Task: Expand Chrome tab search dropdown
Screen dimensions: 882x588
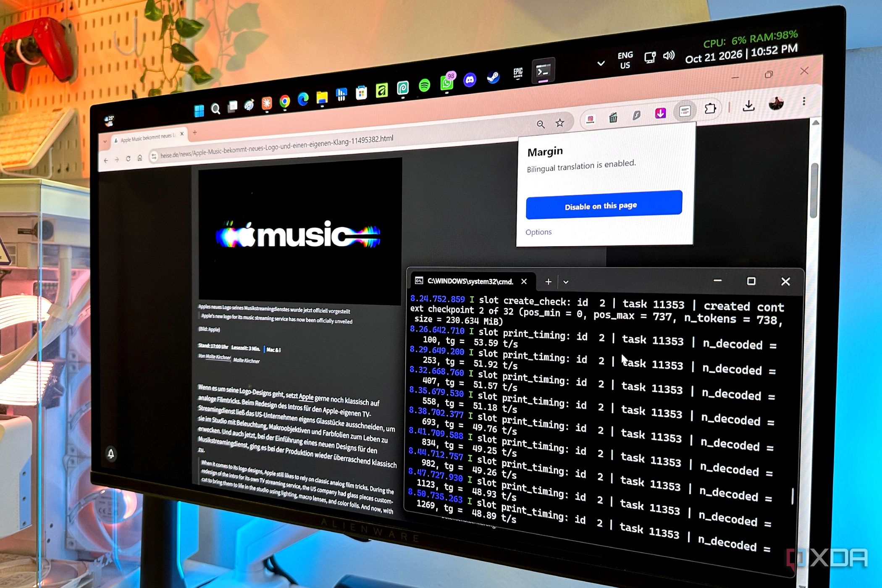Action: 105,142
